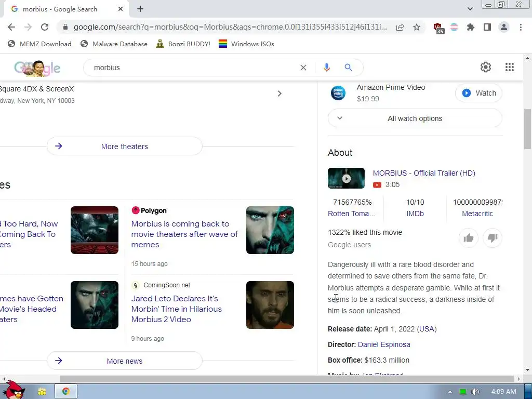Click the green tray status icon
Screen dimensions: 532x399
(463, 392)
